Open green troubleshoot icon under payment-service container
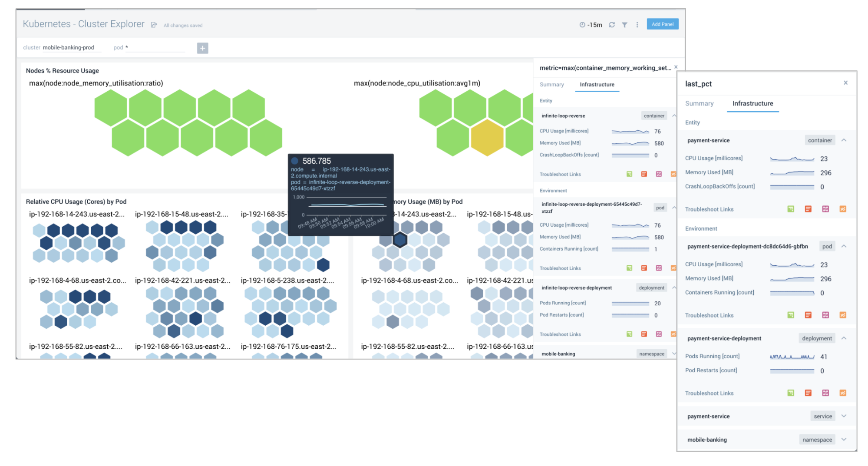 point(791,209)
